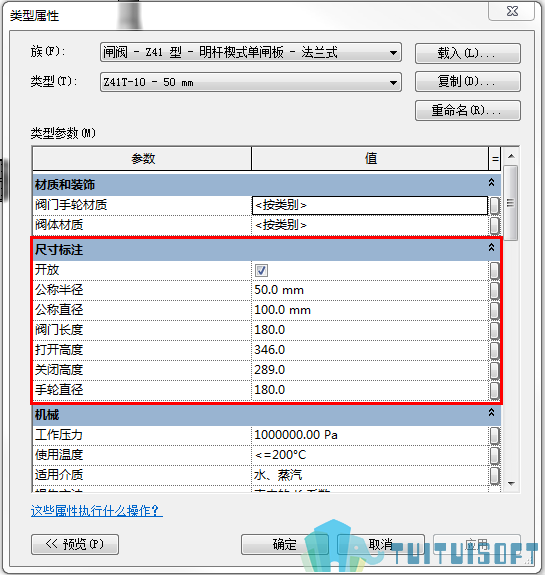
Task: Click the 重命名 rename button
Action: click(468, 110)
